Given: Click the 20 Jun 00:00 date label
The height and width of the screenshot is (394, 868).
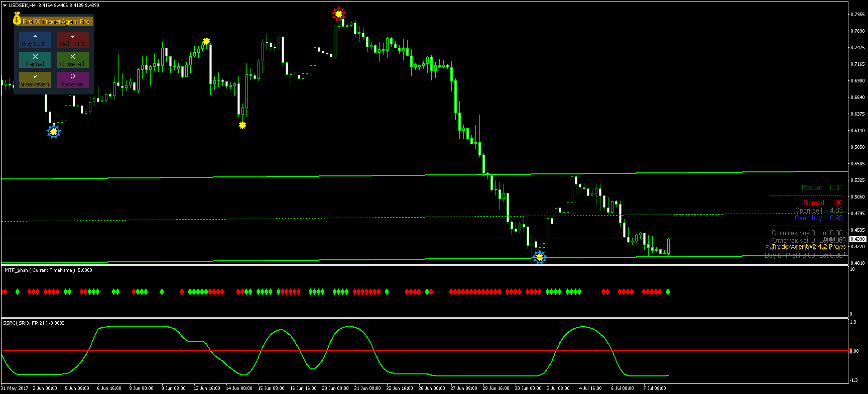Looking at the screenshot, I should click(335, 388).
